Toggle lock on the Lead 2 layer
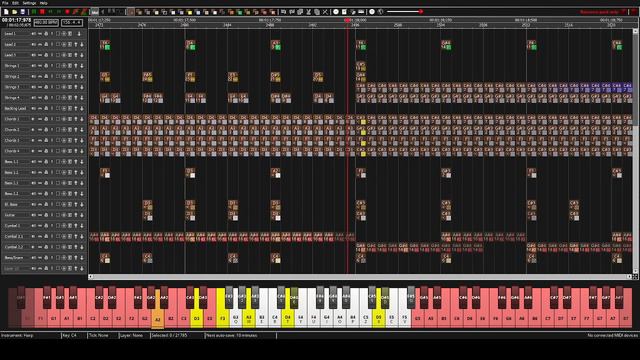This screenshot has width=640, height=360. [46, 44]
